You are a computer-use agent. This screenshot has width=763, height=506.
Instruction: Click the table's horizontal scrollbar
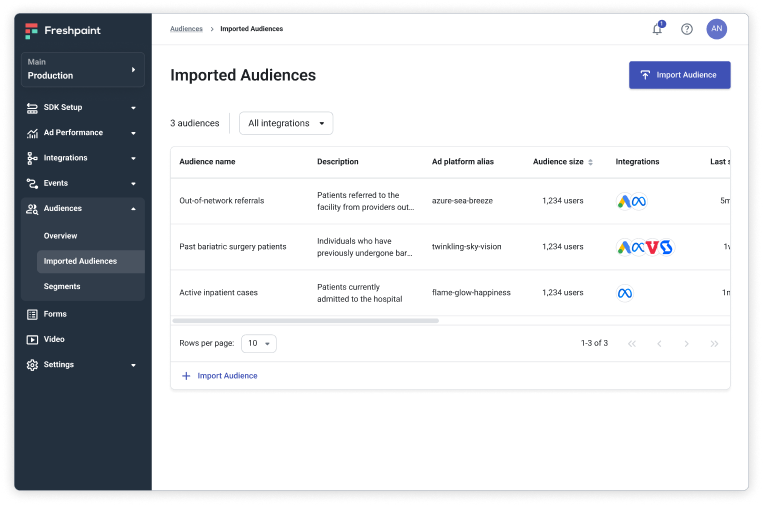tap(305, 321)
